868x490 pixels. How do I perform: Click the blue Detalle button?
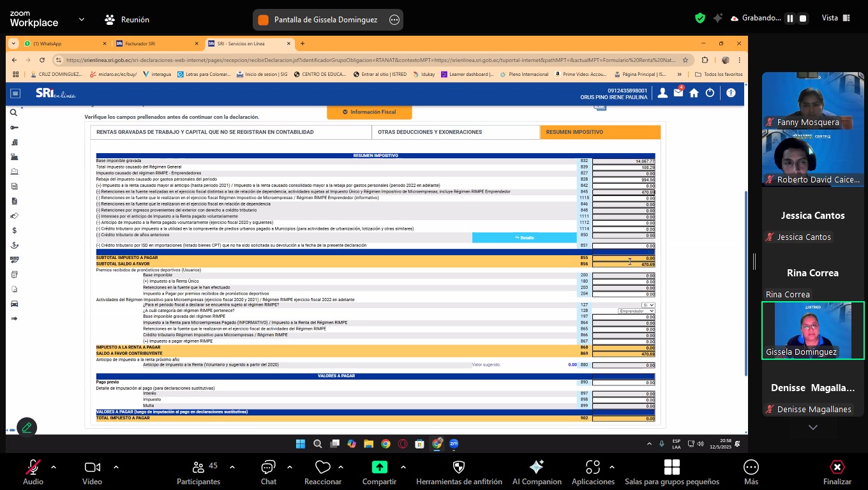point(524,237)
